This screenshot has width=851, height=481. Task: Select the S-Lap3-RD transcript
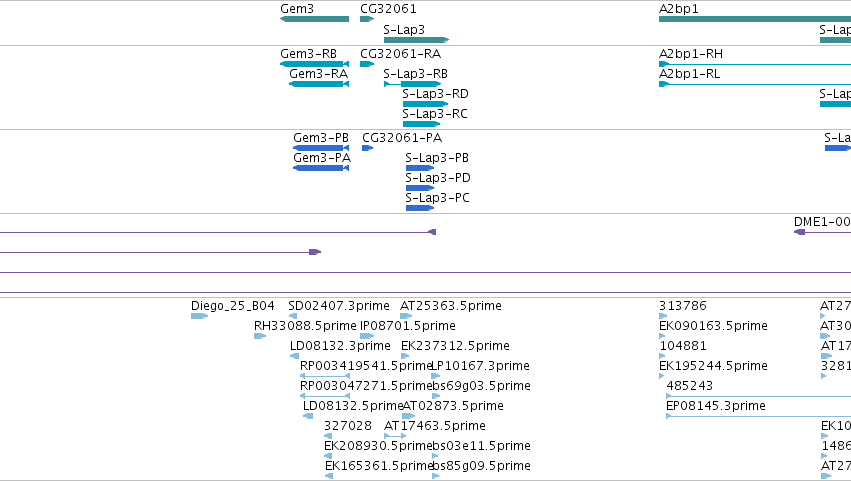(x=425, y=104)
